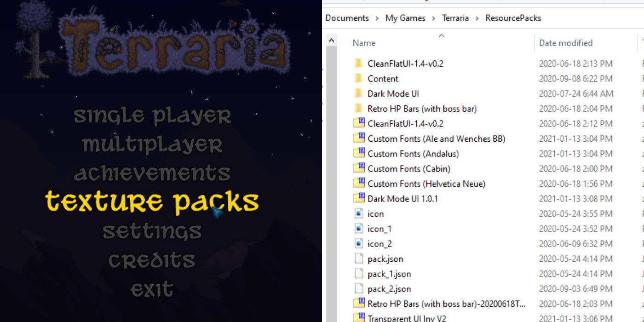The width and height of the screenshot is (644, 322).
Task: Select the Retro HP Bars folder icon
Action: [x=359, y=109]
